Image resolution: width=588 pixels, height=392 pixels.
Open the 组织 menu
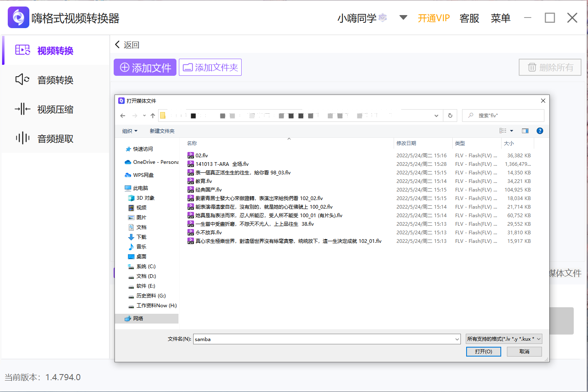[x=130, y=131]
